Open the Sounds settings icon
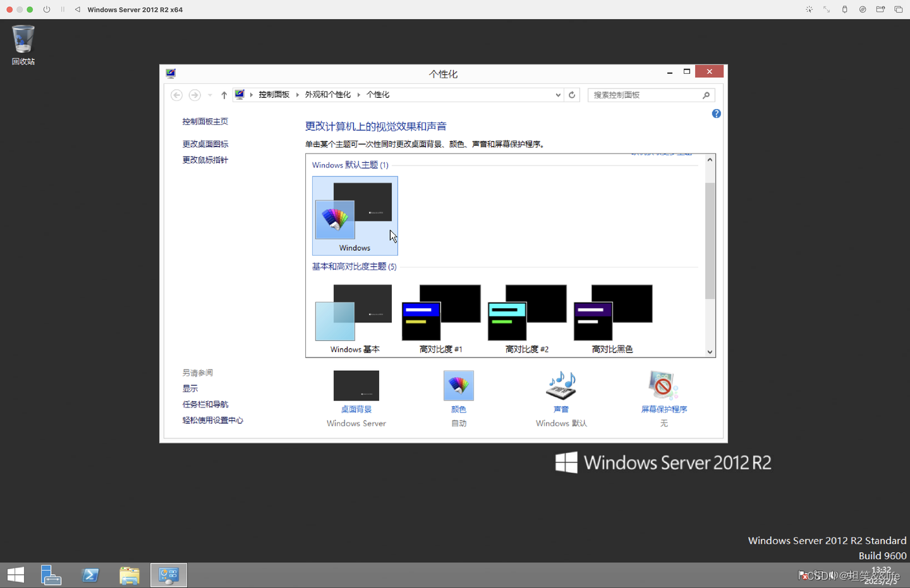Image resolution: width=910 pixels, height=588 pixels. [561, 385]
